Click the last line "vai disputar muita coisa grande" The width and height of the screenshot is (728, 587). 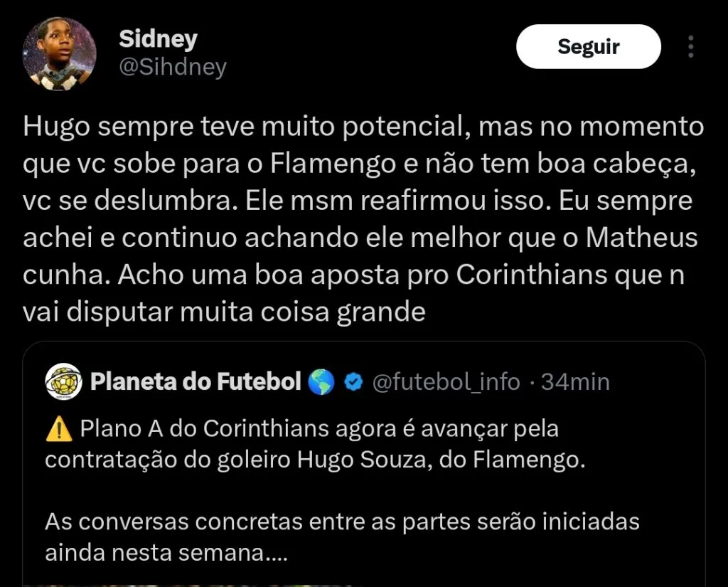[x=224, y=312]
